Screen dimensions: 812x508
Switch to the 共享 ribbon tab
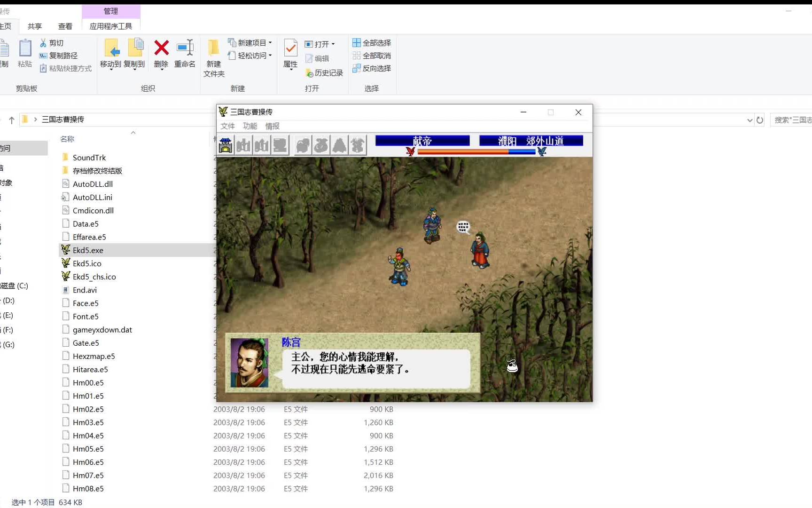35,26
